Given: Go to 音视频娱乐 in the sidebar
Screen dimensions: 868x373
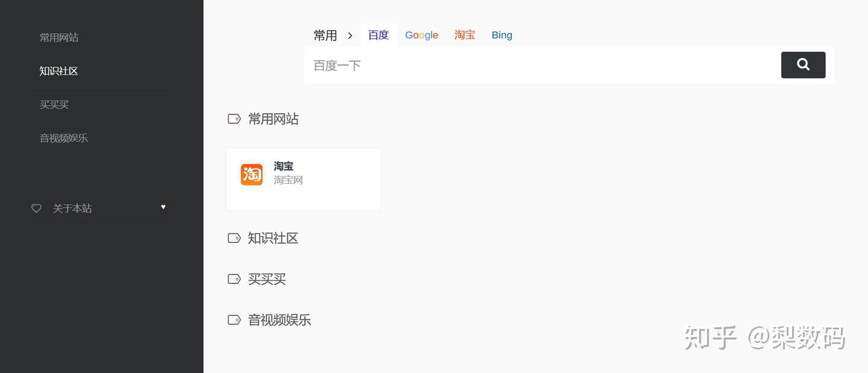Looking at the screenshot, I should [x=64, y=138].
